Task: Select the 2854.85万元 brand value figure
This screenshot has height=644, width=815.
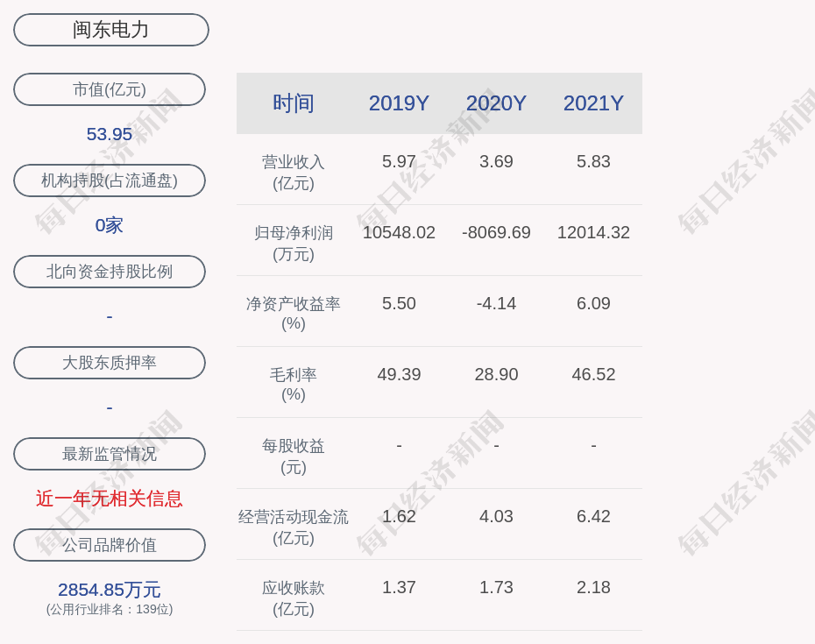Action: tap(110, 590)
